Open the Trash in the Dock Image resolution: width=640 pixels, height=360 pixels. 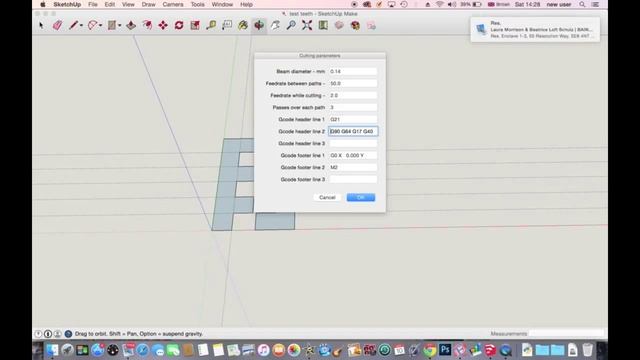(588, 350)
